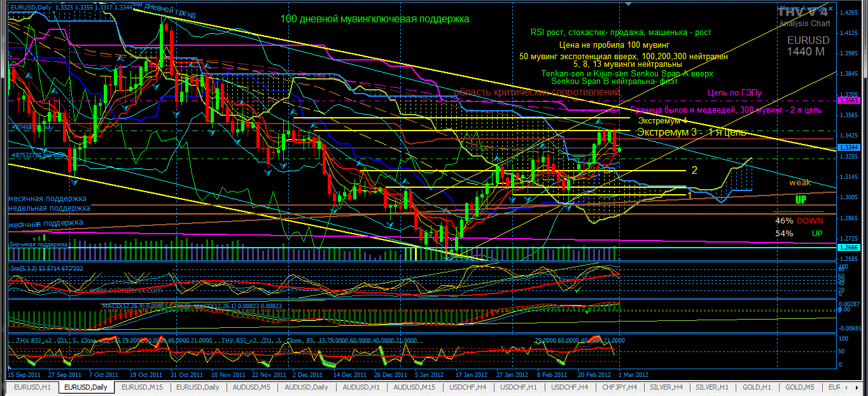Select the GOLD,M5 chart tab
Screen dimensions: 868x396
pyautogui.click(x=800, y=387)
